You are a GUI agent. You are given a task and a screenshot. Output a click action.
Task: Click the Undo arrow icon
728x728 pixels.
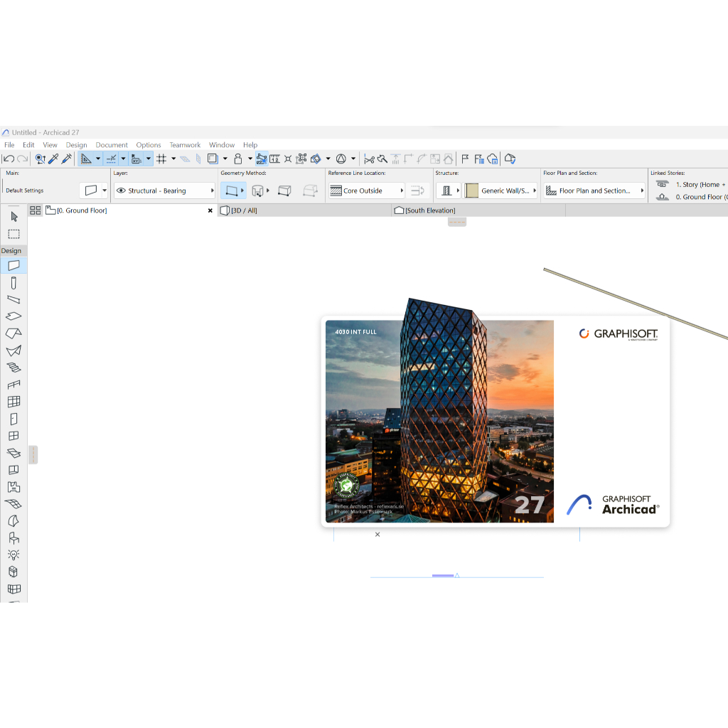click(9, 159)
